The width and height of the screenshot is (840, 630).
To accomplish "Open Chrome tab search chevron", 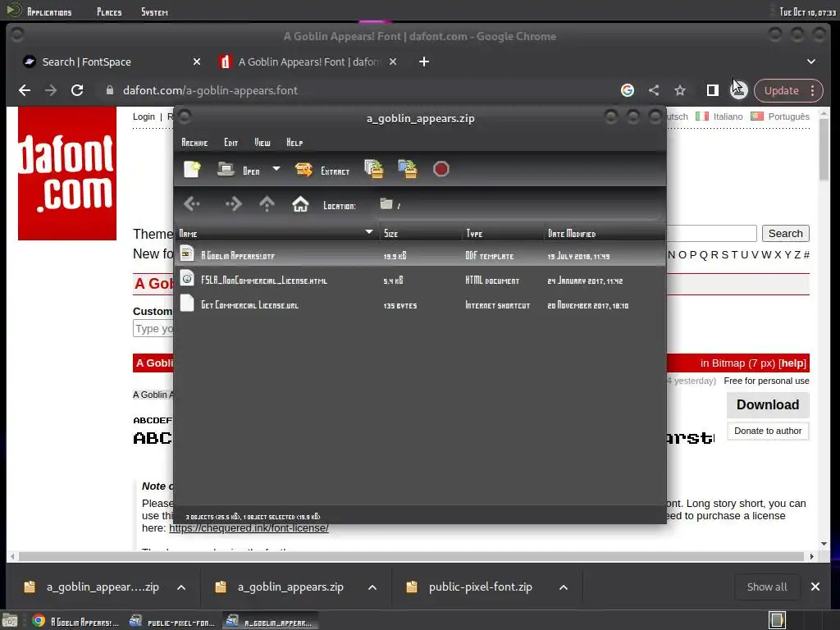I will point(811,62).
